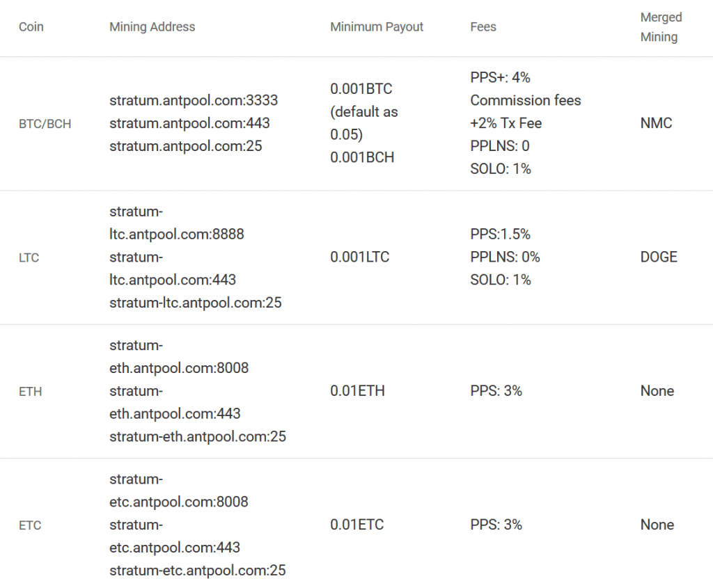
Task: Click the 0.01ETH minimum payout value
Action: 357,391
